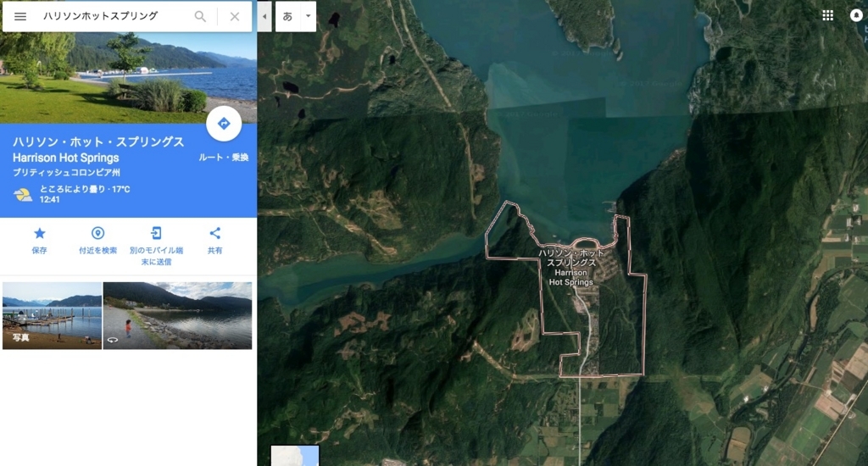Screen dimensions: 868x466
Task: Click the blue directions route button
Action: [224, 124]
